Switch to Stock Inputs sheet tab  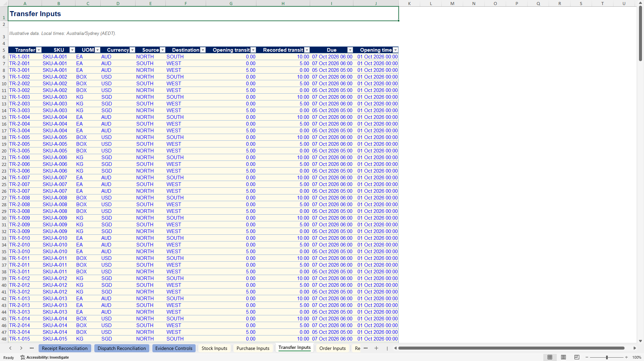point(214,348)
